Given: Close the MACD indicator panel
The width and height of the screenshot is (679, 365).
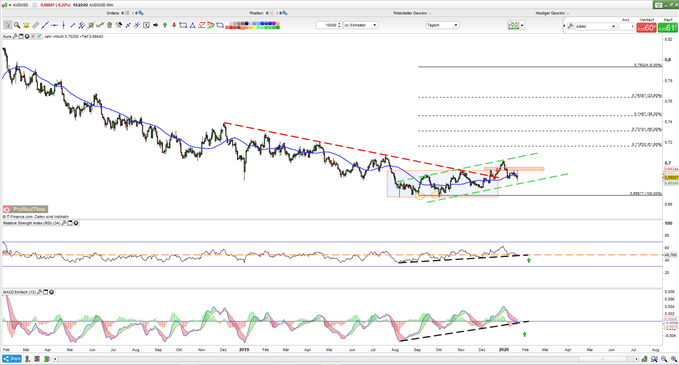Looking at the screenshot, I should [x=52, y=292].
